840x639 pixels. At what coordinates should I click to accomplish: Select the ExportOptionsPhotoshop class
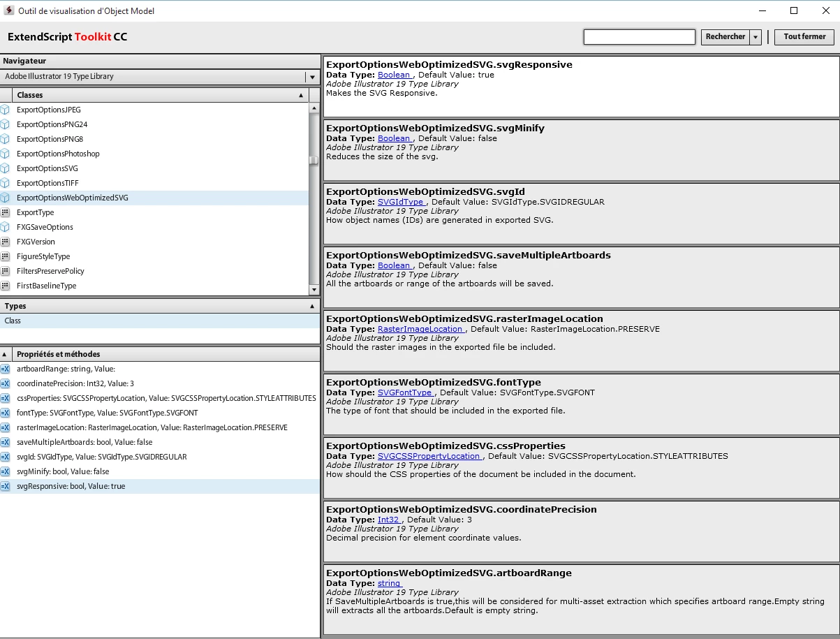click(x=154, y=154)
